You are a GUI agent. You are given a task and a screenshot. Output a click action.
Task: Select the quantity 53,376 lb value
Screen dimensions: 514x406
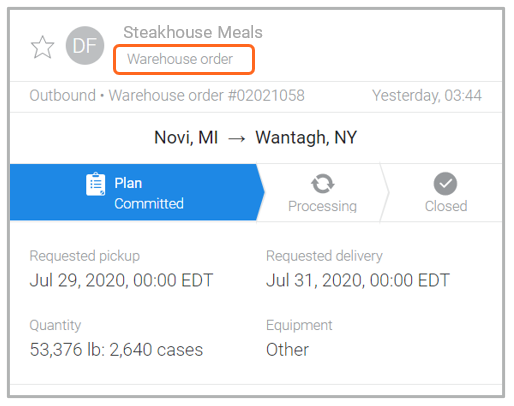pos(116,350)
